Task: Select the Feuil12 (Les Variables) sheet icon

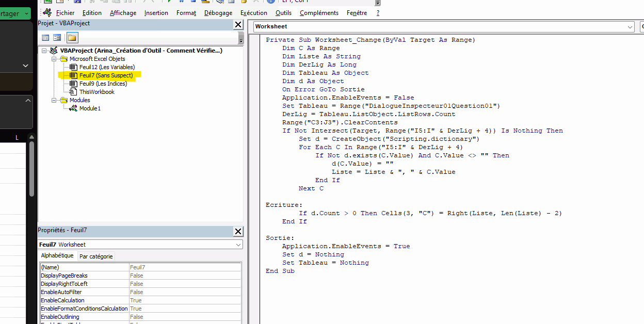Action: (x=73, y=67)
